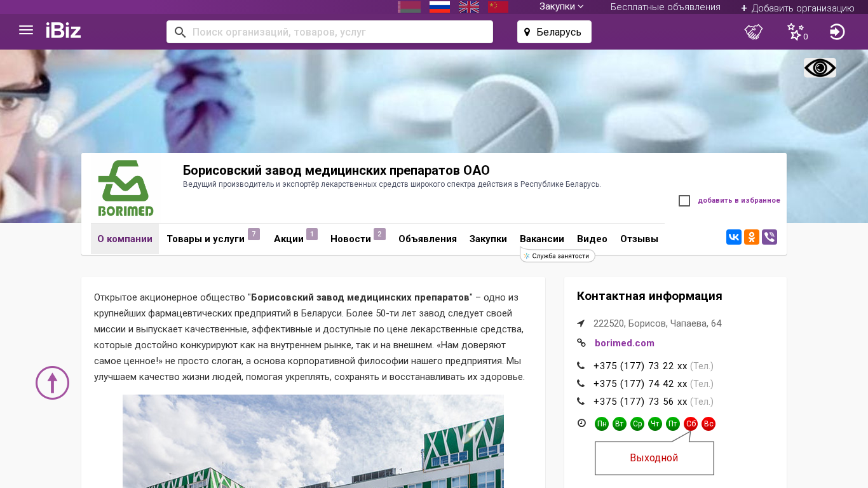The image size is (868, 488).
Task: Click the company title 'Борисовский завод медицинских препаратов ОАО'
Action: click(336, 170)
